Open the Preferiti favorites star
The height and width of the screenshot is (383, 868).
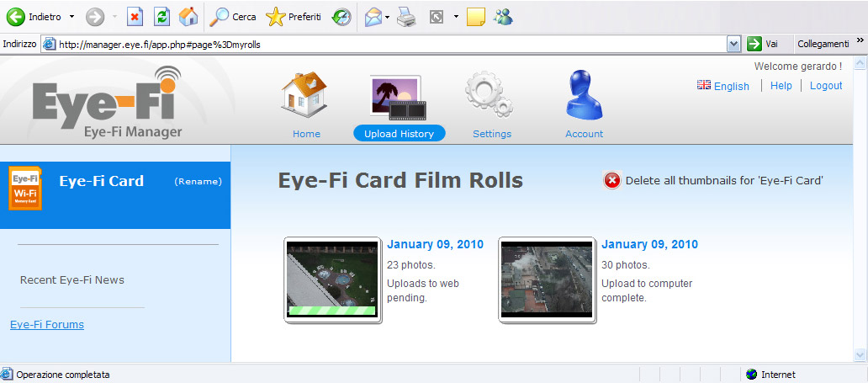coord(294,17)
